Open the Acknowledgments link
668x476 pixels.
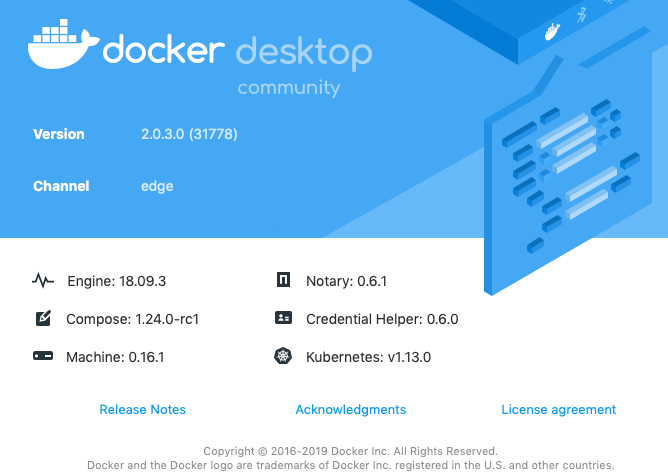tap(351, 410)
